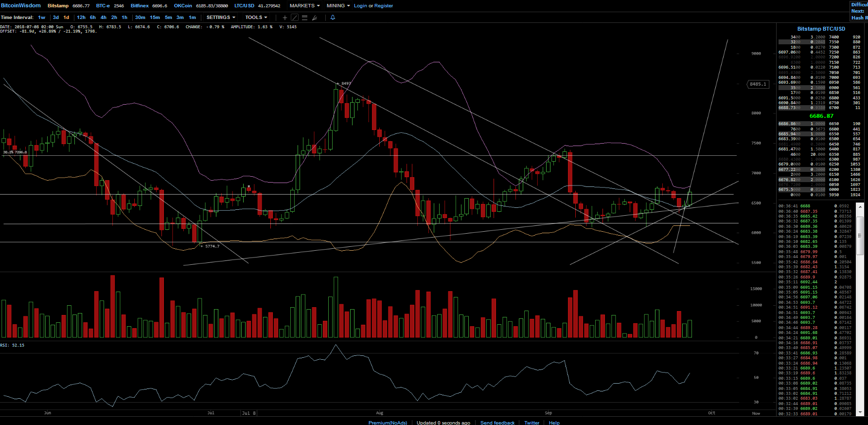Select the crosshair cursor tool

pyautogui.click(x=285, y=18)
